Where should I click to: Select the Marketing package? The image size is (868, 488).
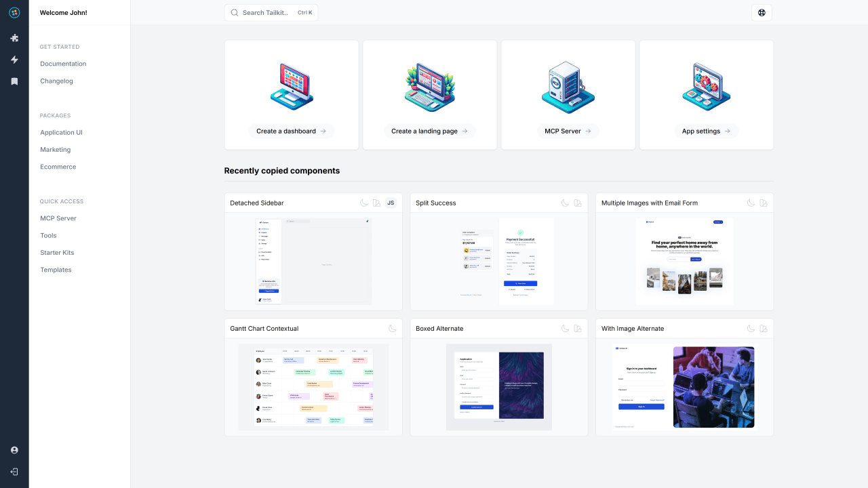(55, 149)
